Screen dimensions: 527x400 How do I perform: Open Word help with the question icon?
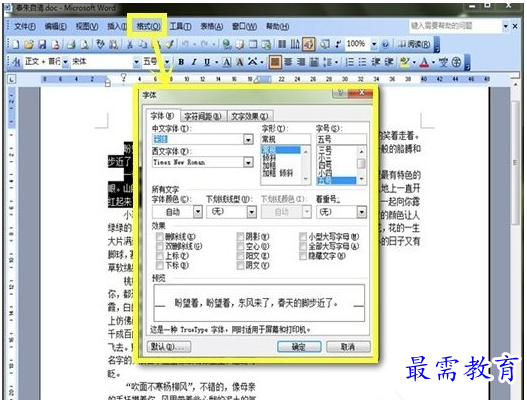[x=386, y=44]
